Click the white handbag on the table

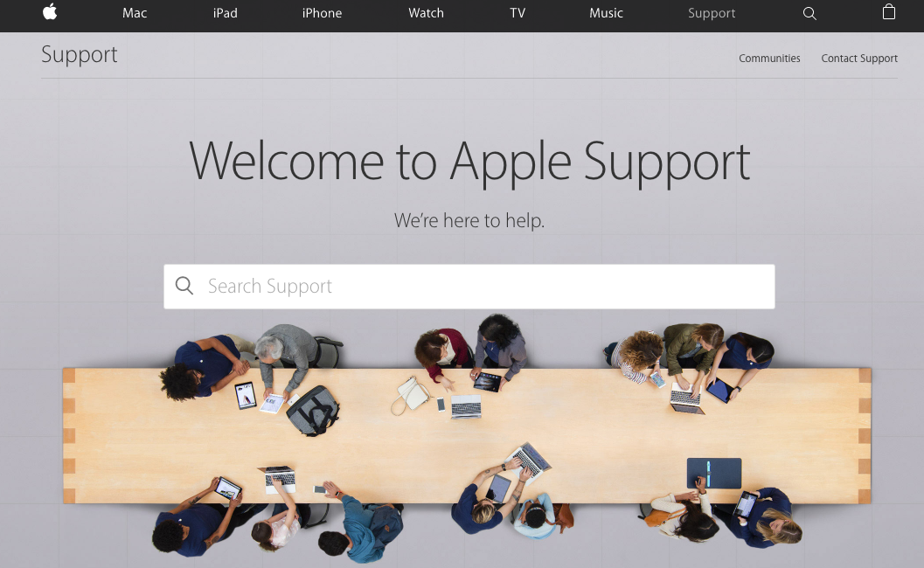[x=411, y=394]
